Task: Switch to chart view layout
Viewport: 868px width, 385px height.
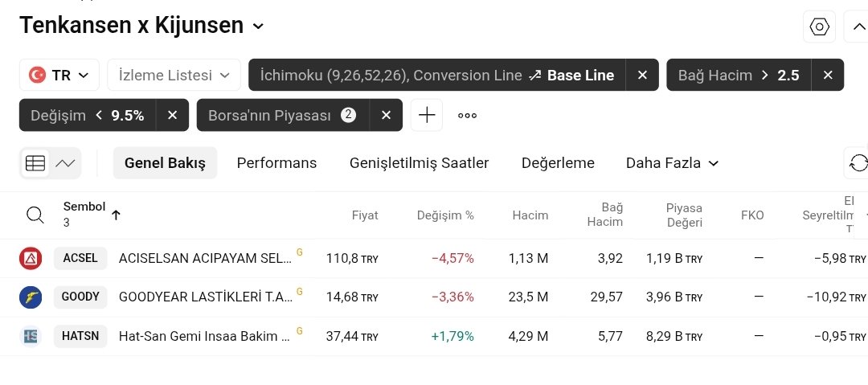Action: click(x=65, y=163)
